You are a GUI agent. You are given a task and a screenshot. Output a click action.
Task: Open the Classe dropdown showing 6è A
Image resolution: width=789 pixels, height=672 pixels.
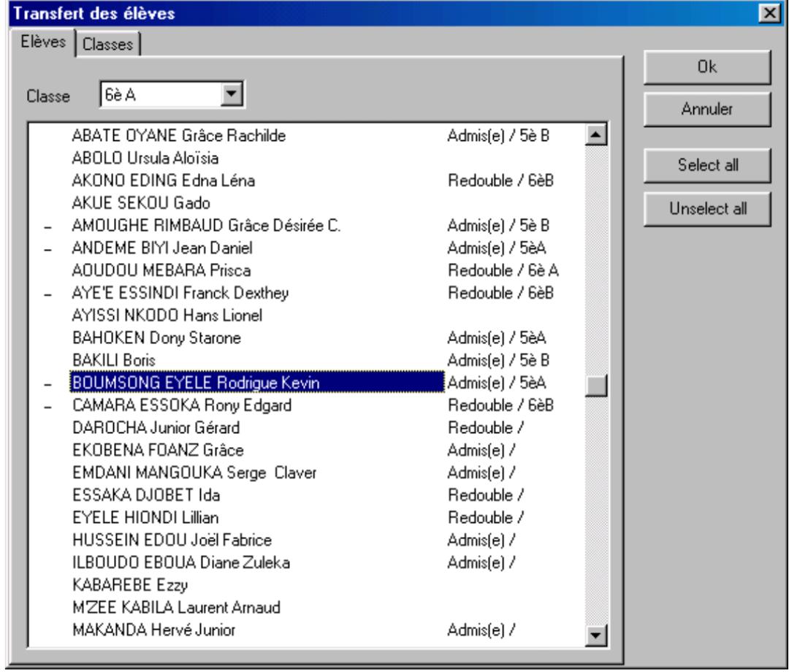click(232, 95)
